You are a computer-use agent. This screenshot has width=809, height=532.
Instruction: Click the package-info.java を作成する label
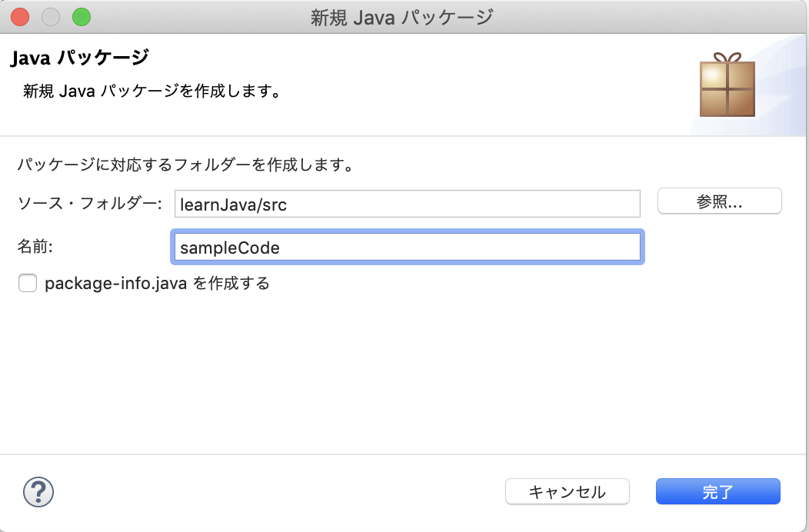click(158, 283)
